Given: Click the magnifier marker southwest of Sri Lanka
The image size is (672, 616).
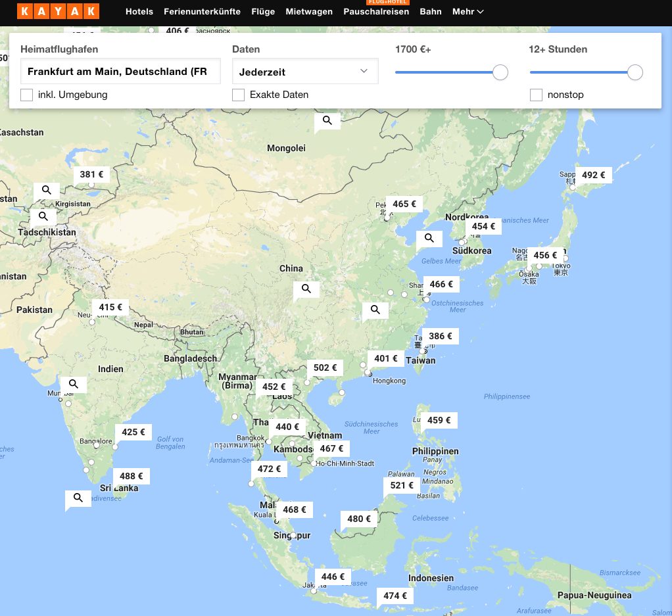Looking at the screenshot, I should [78, 498].
